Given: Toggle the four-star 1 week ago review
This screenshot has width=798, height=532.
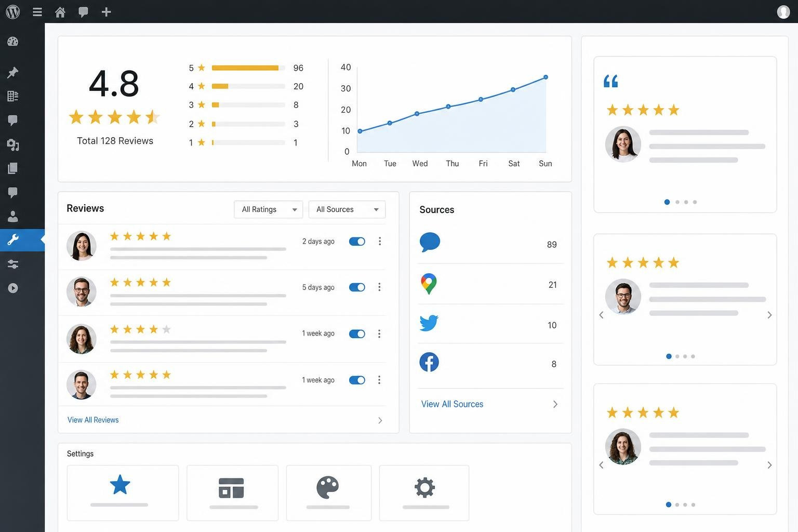Looking at the screenshot, I should click(x=357, y=334).
